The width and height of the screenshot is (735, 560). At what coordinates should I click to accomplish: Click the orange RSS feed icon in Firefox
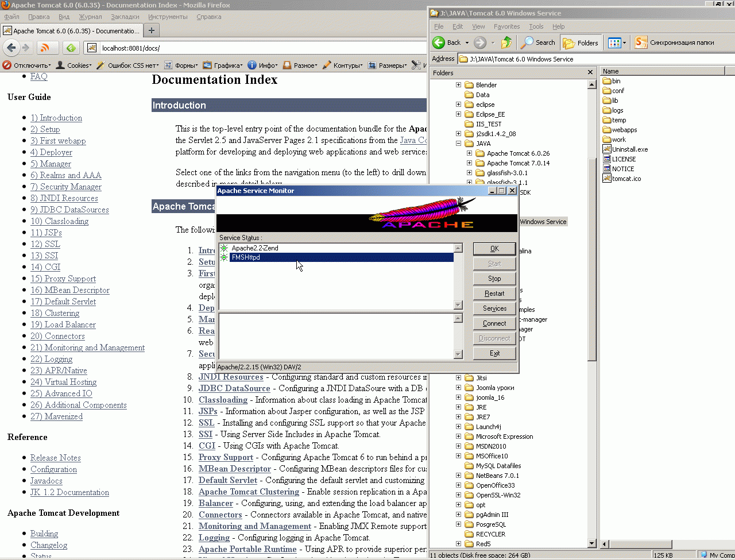[46, 48]
